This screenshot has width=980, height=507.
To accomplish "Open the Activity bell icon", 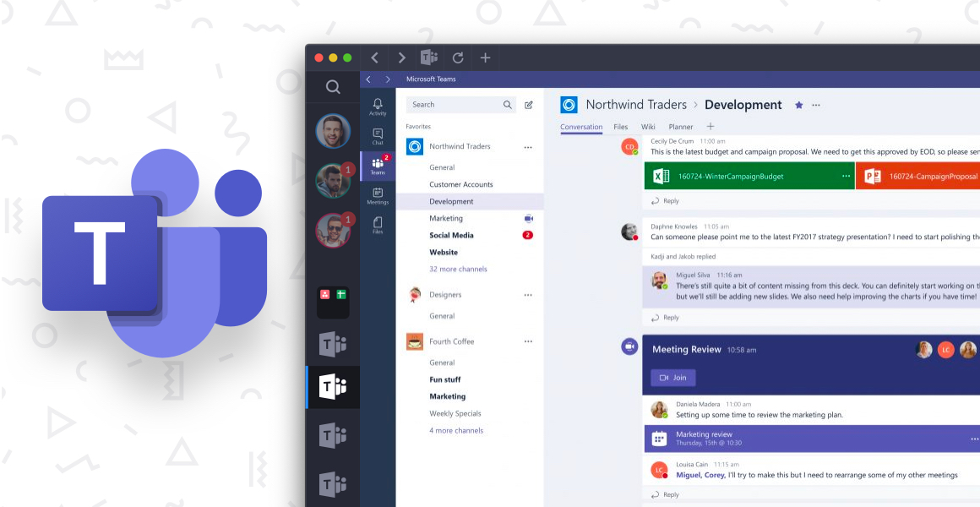I will pyautogui.click(x=378, y=107).
